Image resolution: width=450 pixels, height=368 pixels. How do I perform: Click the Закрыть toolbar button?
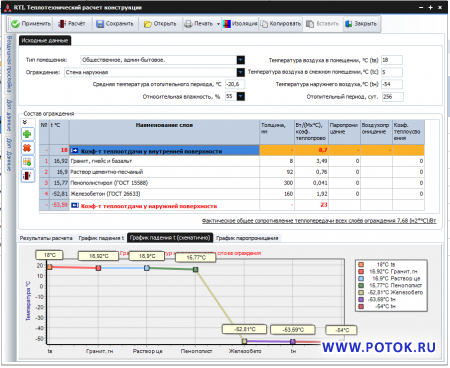pos(361,24)
